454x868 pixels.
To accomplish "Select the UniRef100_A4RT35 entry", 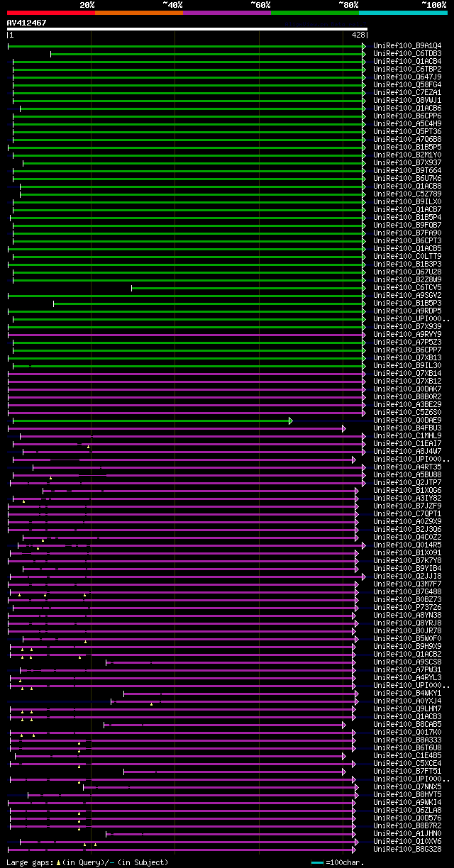I will click(x=407, y=467).
